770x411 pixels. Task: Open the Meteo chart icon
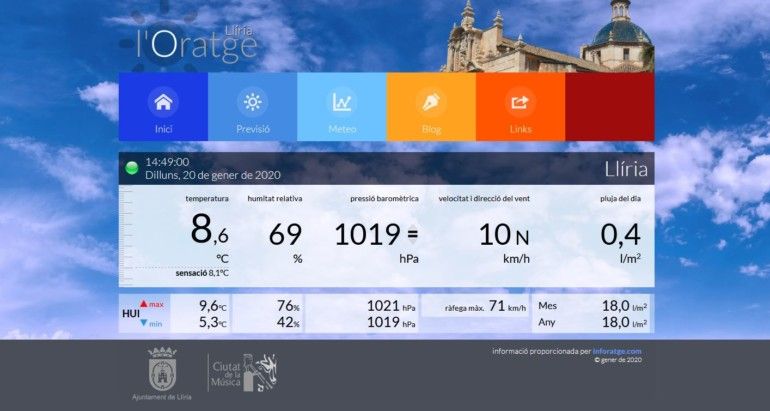pos(341,102)
